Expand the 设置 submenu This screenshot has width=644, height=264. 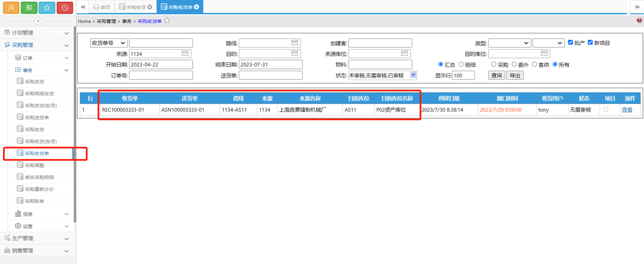point(67,226)
